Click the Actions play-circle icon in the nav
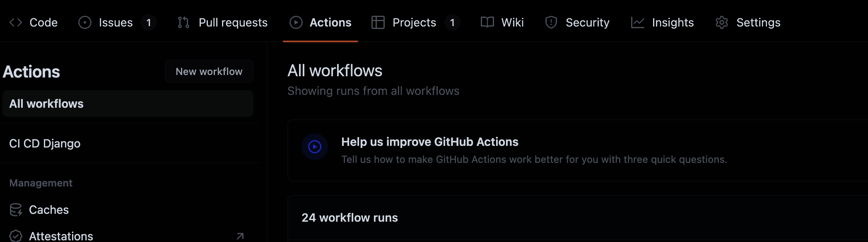The image size is (868, 242). pyautogui.click(x=296, y=22)
